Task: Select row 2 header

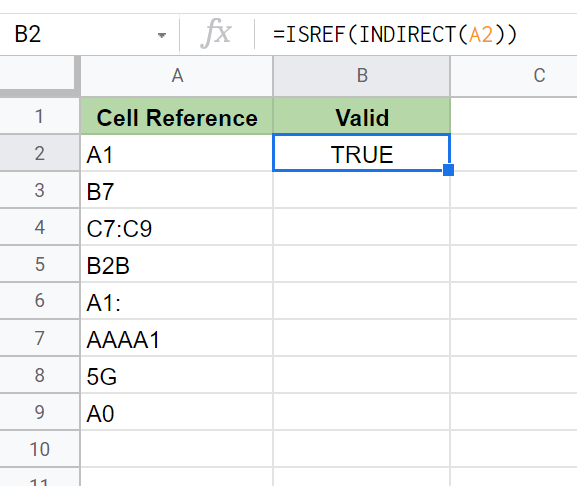Action: click(x=39, y=153)
